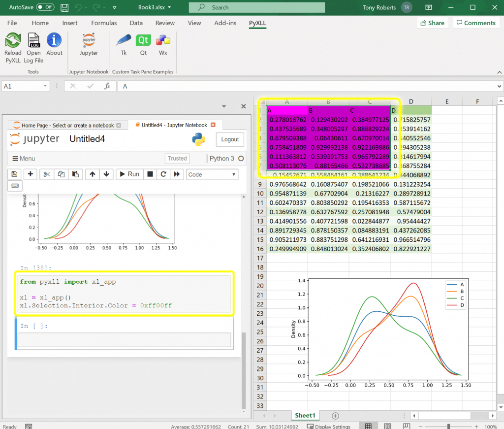The image size is (504, 429).
Task: Expand the Code cell type dropdown
Action: pyautogui.click(x=212, y=174)
